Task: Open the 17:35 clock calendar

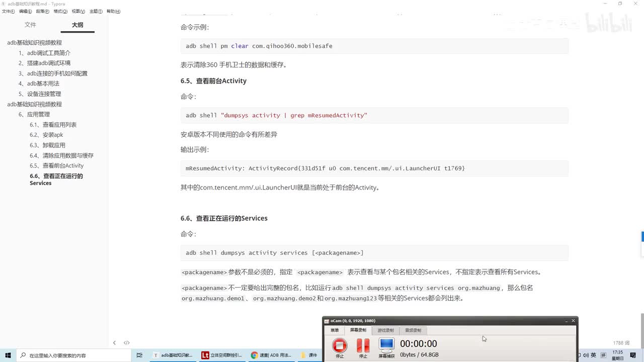Action: coord(617,355)
